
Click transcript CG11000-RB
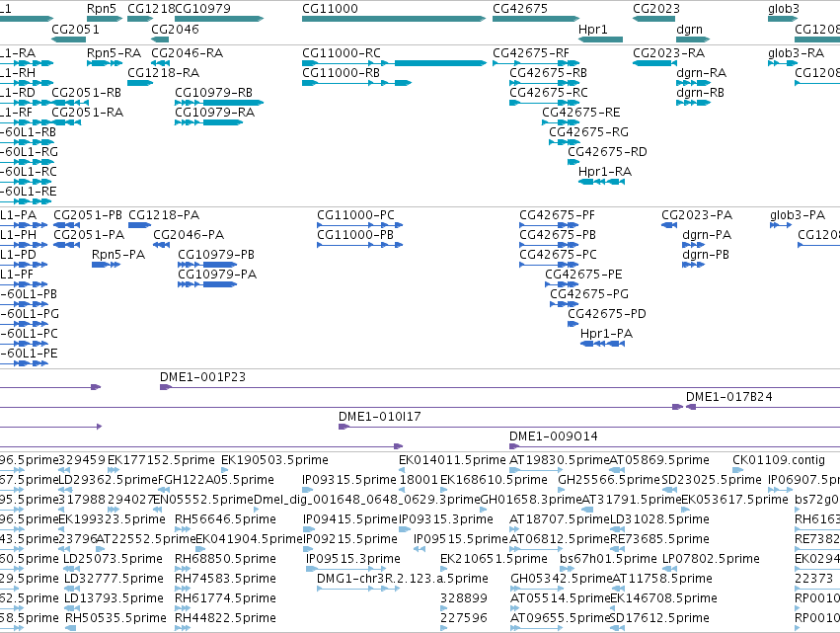342,73
